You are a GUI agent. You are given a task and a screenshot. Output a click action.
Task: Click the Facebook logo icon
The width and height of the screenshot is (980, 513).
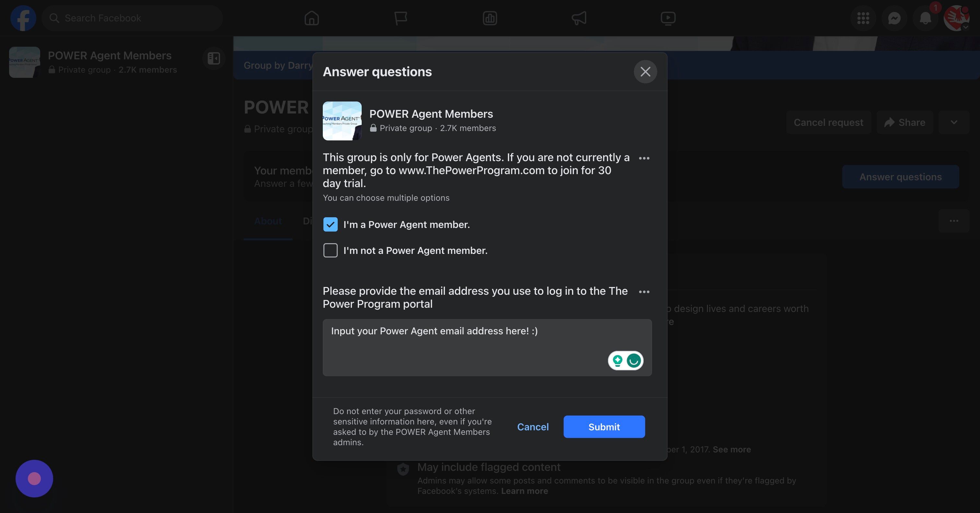click(x=23, y=18)
